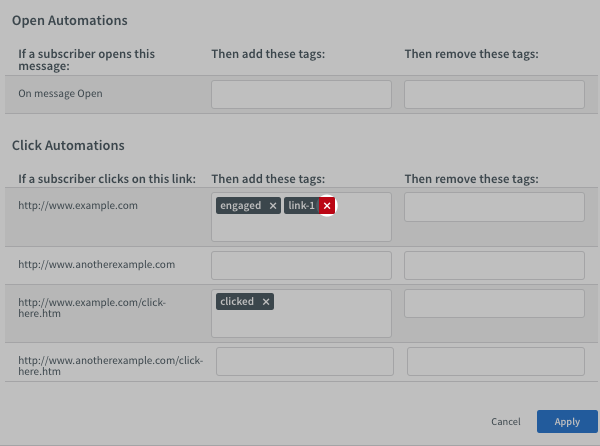Delete the 'clicked' tag using its X
Image resolution: width=600 pixels, height=446 pixels.
click(266, 301)
